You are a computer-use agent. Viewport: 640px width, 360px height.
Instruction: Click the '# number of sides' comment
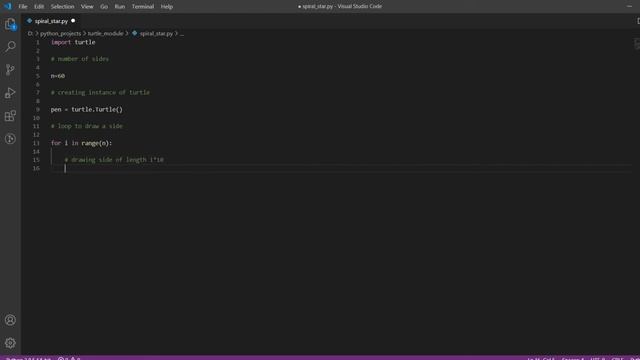click(x=80, y=59)
